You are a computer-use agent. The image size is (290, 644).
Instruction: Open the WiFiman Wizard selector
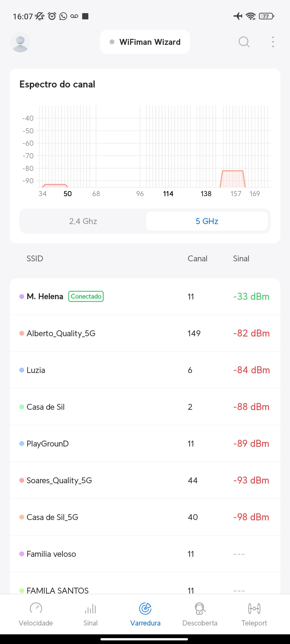click(x=145, y=42)
